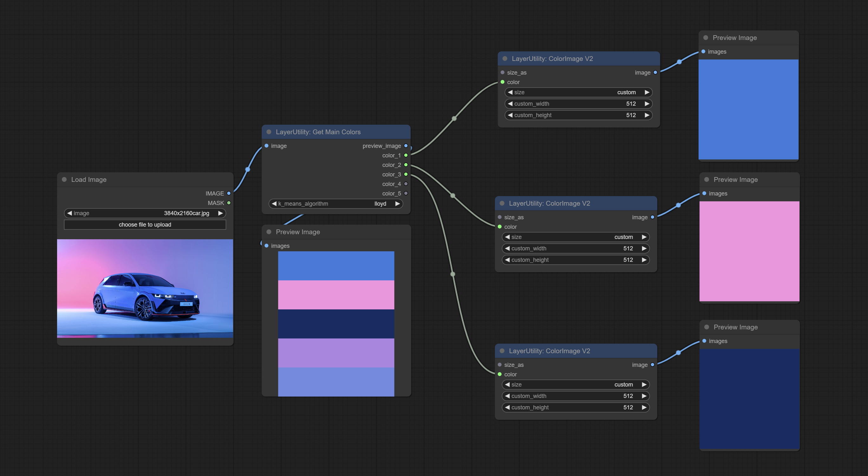Collapse the top ColorImage V2 node via its dot
This screenshot has width=868, height=476.
(x=505, y=59)
